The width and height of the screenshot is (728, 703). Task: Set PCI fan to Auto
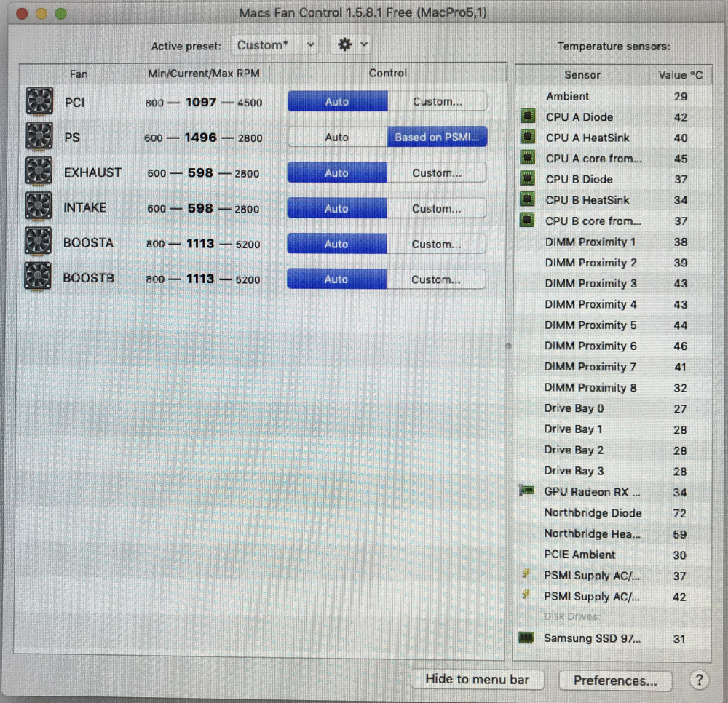coord(337,101)
